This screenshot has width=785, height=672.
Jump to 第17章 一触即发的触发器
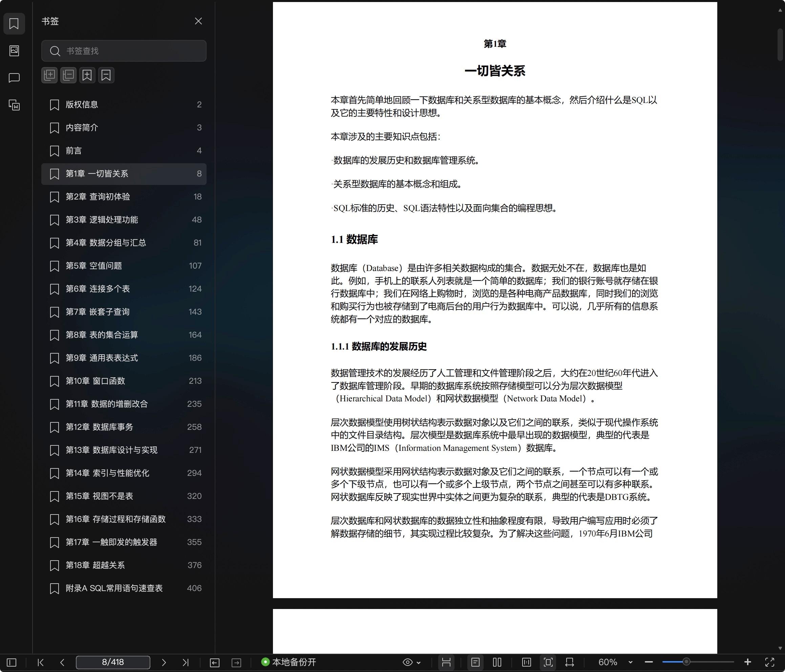tap(124, 542)
